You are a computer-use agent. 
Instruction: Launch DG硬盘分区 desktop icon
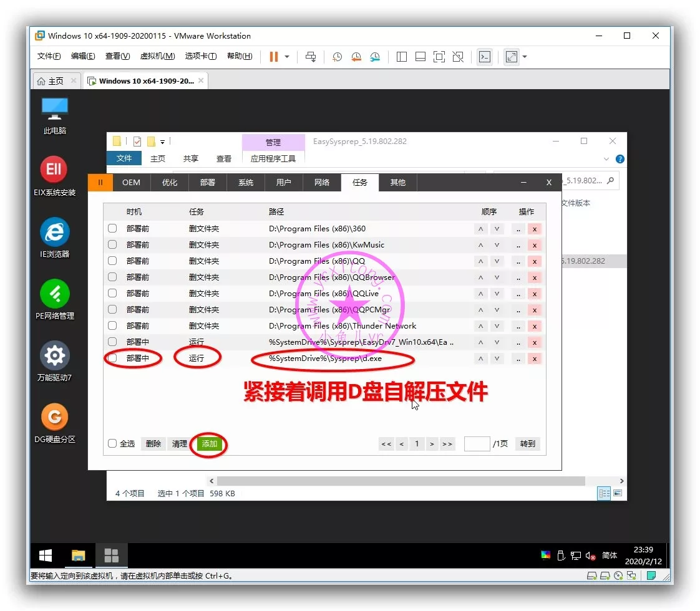(x=54, y=417)
